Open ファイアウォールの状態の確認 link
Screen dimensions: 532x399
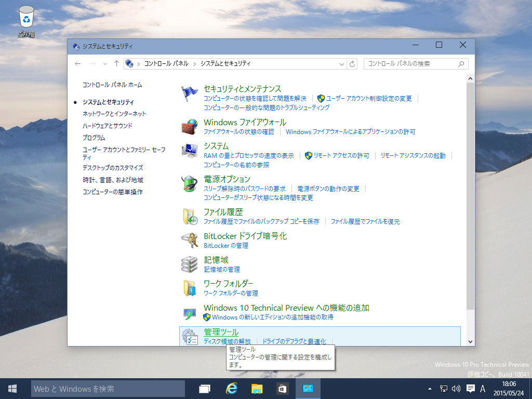coord(239,131)
